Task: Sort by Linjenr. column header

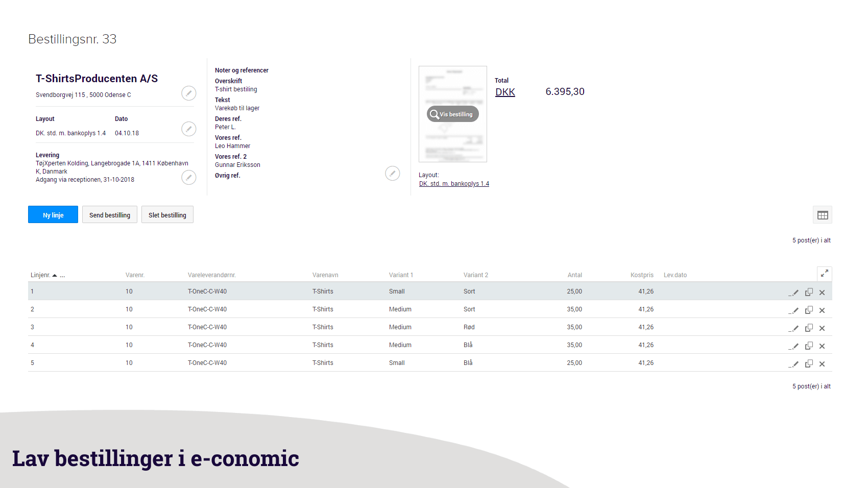Action: (40, 275)
